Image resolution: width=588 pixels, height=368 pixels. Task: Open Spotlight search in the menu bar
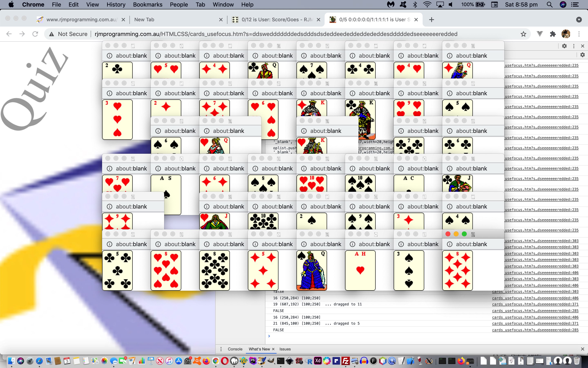(x=550, y=4)
